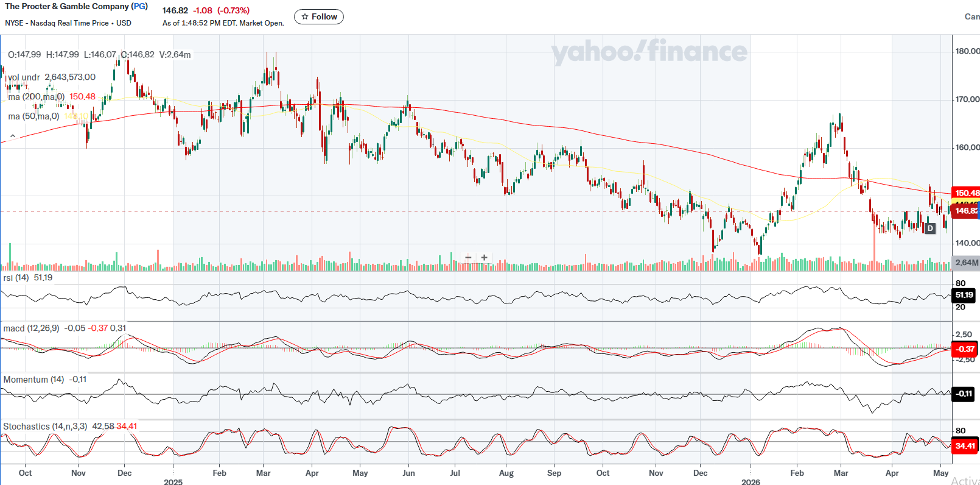The image size is (980, 485).
Task: Zoom in the chart with plus button
Action: (485, 258)
